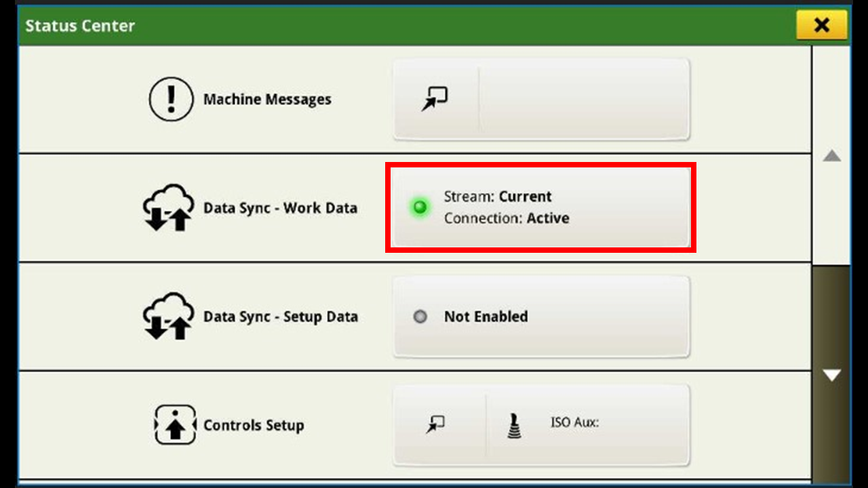
Task: Select the Data Sync - Setup Data label
Action: point(281,317)
